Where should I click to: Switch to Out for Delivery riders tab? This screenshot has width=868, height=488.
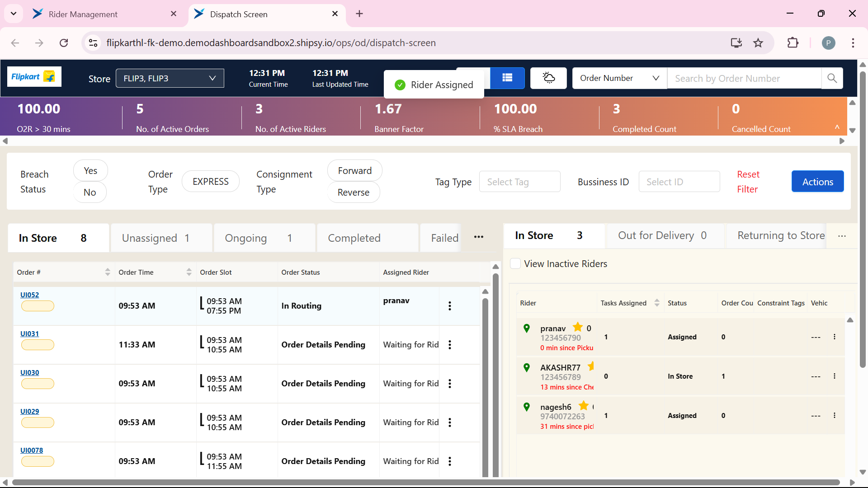click(665, 235)
